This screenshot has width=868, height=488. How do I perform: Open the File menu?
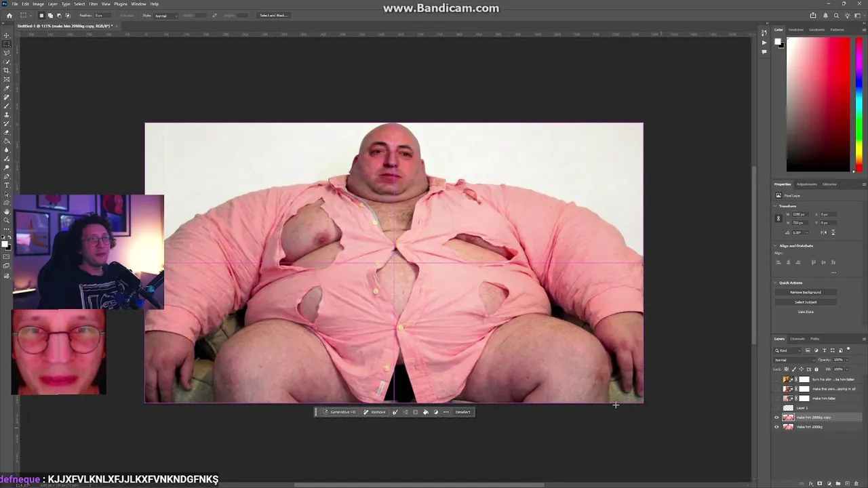click(15, 4)
